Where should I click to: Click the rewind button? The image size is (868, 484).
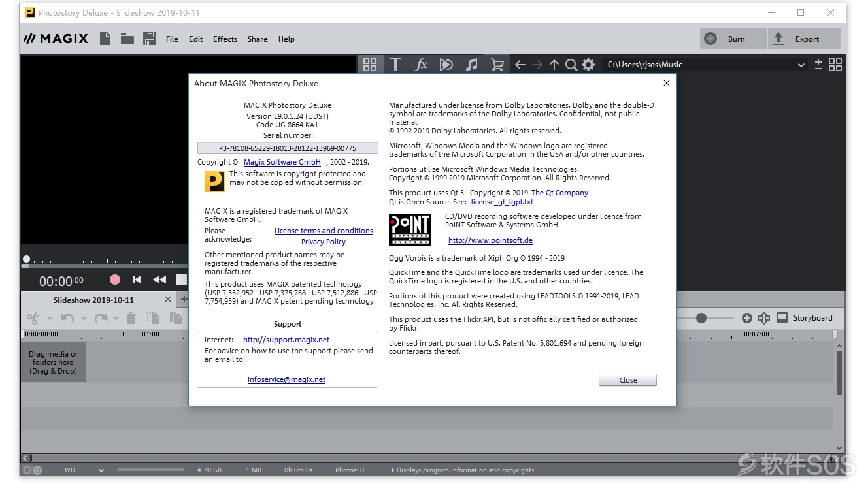pos(159,280)
